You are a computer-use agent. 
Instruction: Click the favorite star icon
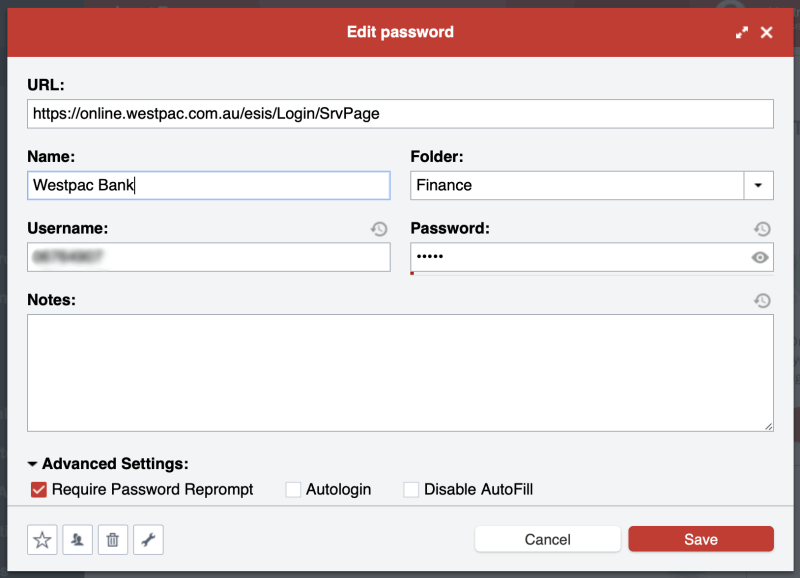pyautogui.click(x=42, y=539)
